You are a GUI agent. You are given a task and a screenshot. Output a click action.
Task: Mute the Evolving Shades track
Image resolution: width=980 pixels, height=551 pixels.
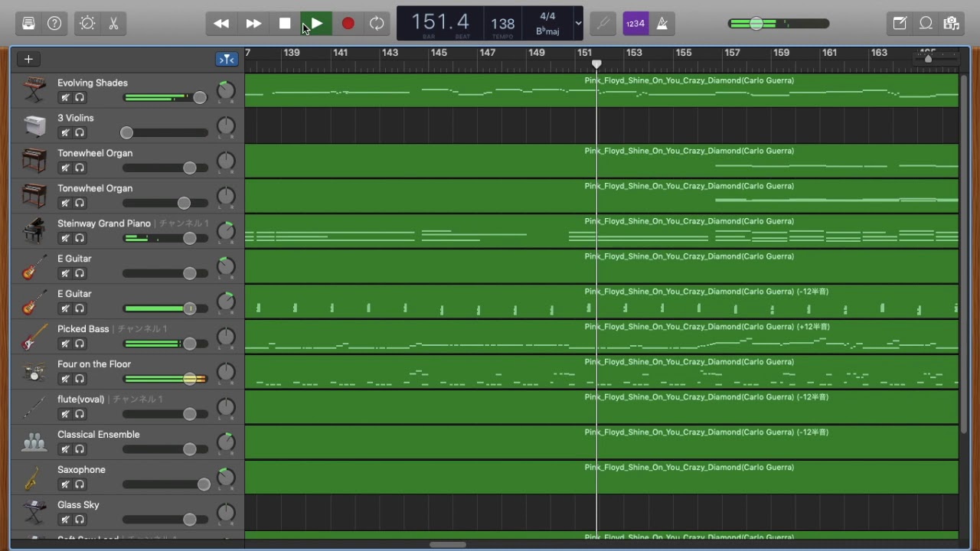click(x=65, y=98)
